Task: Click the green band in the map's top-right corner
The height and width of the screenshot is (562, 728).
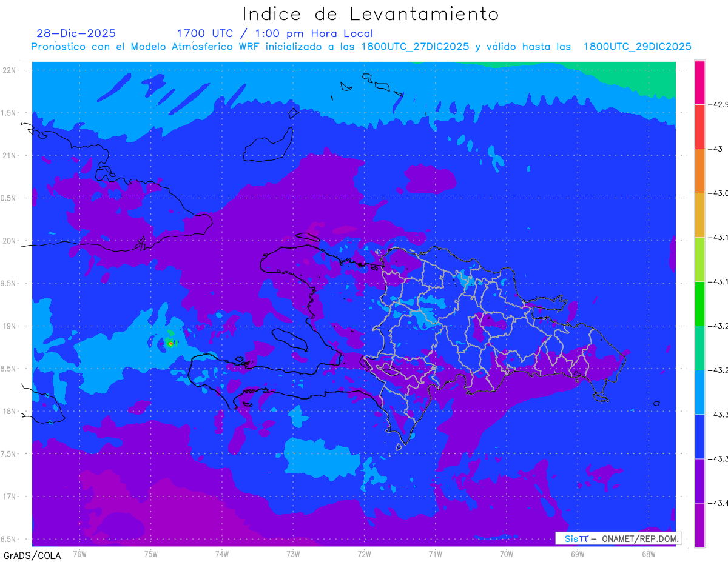Action: click(637, 79)
